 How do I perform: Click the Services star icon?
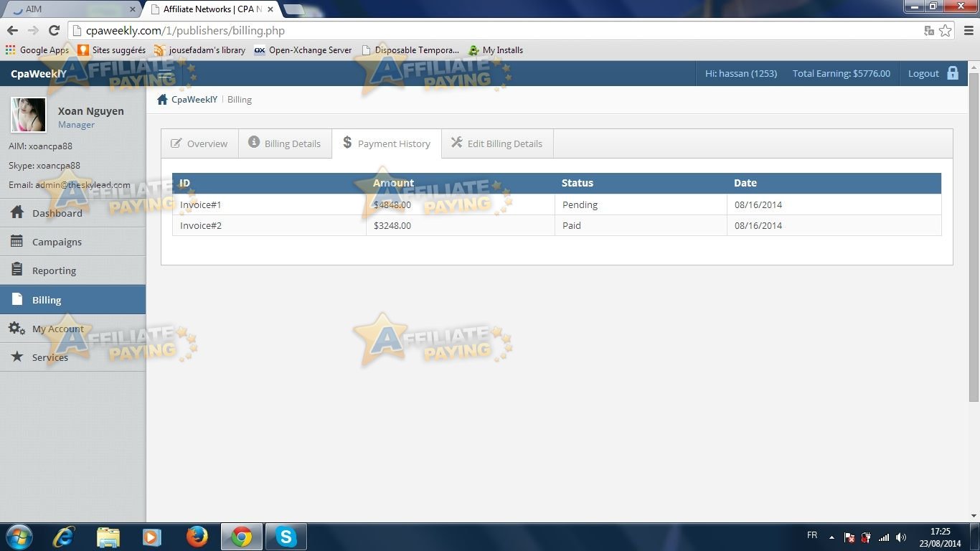(17, 357)
